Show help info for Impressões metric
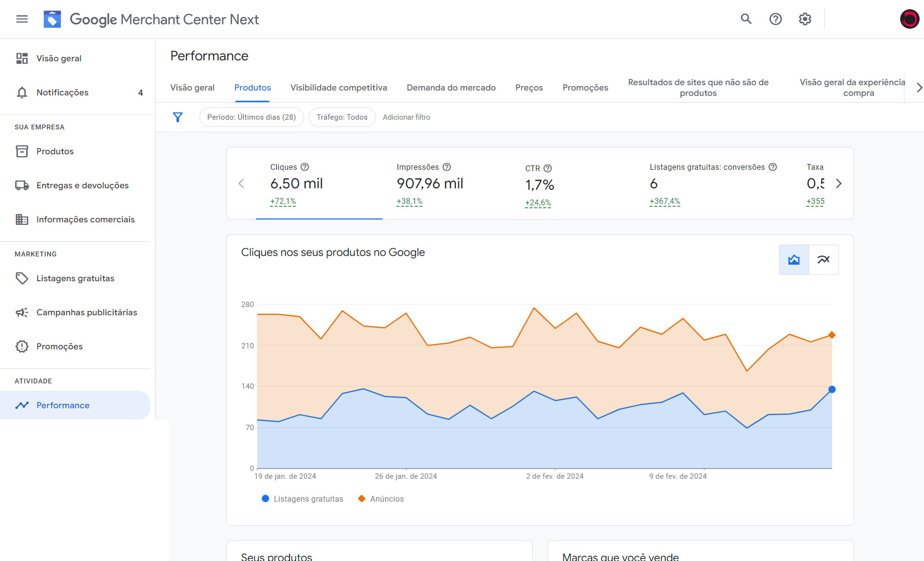This screenshot has height=561, width=924. [x=447, y=167]
